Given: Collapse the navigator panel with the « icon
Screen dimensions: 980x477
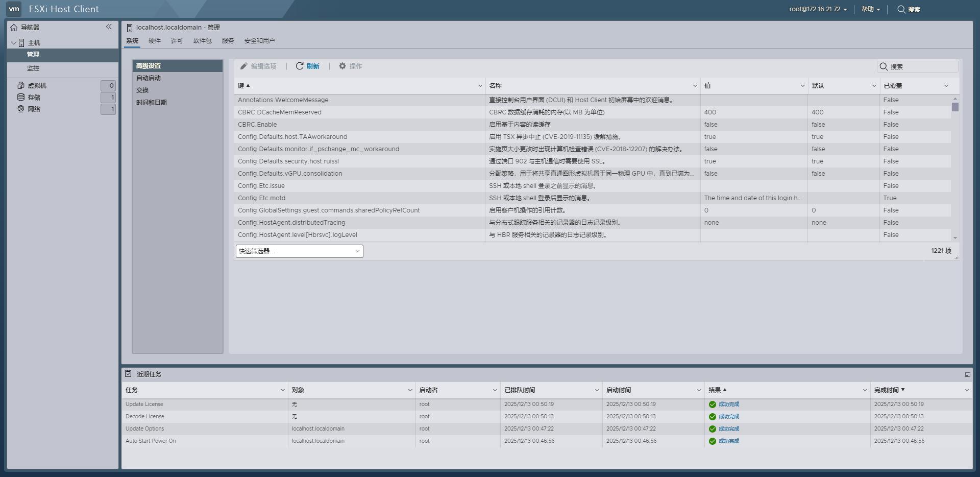Looking at the screenshot, I should pos(109,27).
